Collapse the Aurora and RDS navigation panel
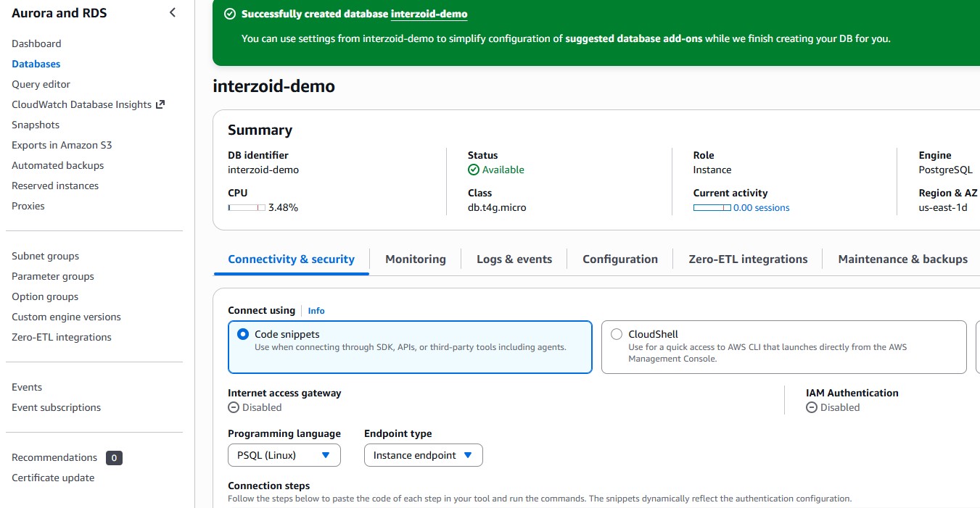Screen dimensions: 980x508 click(x=173, y=12)
